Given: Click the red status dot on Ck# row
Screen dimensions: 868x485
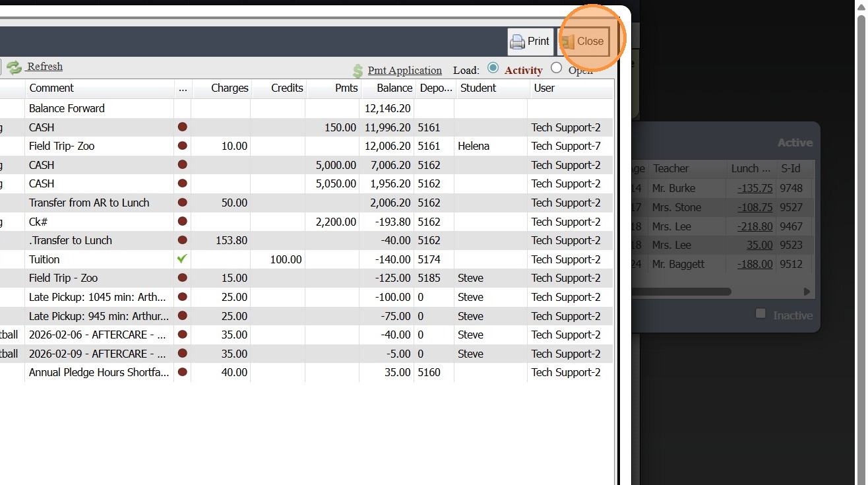Looking at the screenshot, I should point(183,222).
